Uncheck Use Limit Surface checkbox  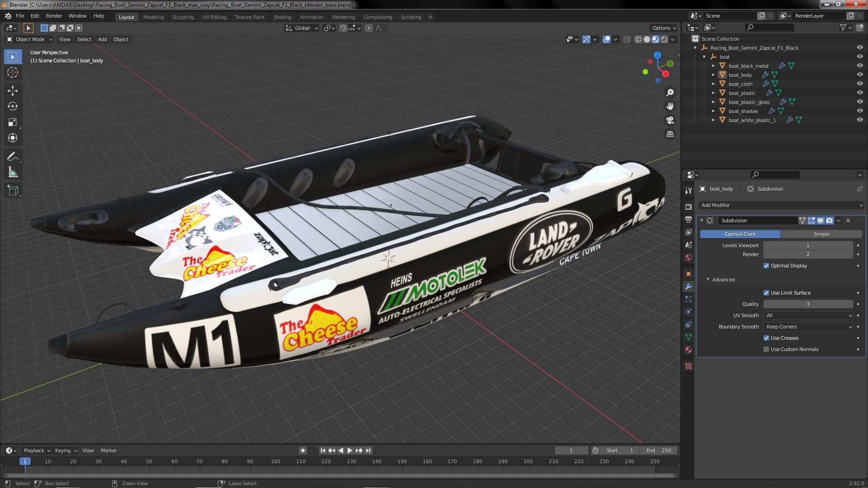tap(766, 293)
